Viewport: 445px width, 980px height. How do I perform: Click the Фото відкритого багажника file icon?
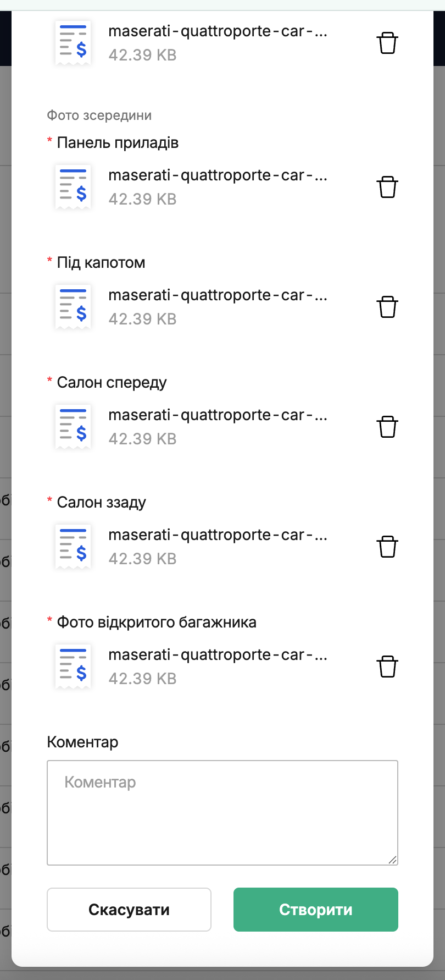73,667
